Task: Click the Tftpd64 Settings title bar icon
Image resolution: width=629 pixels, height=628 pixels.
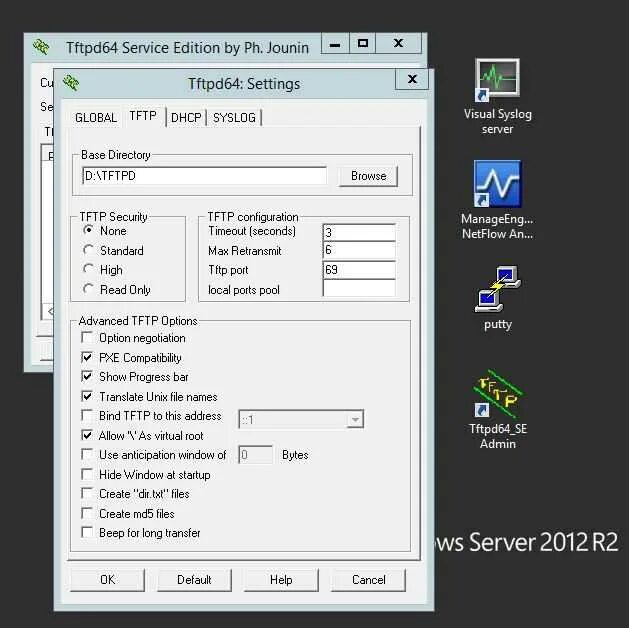Action: coord(71,83)
